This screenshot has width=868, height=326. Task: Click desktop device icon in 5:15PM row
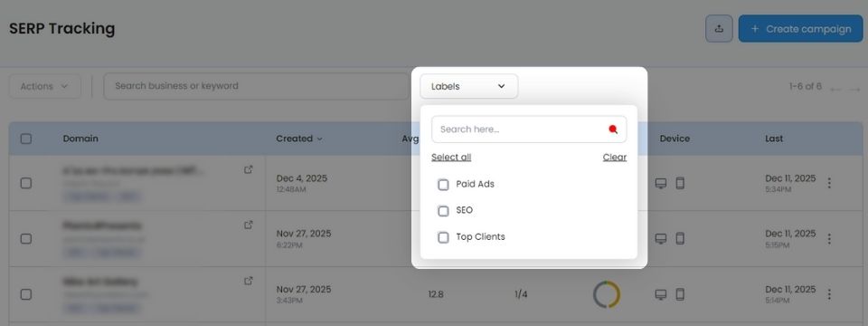click(x=660, y=239)
